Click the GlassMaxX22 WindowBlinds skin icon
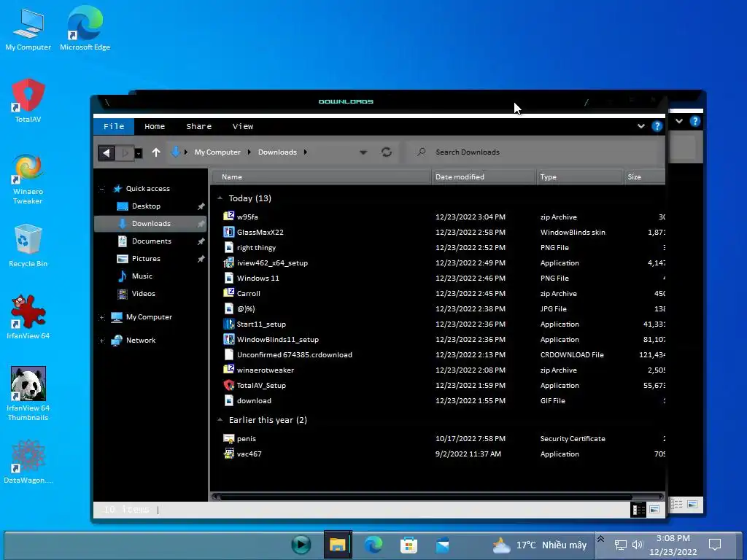Image resolution: width=747 pixels, height=560 pixels. point(228,232)
